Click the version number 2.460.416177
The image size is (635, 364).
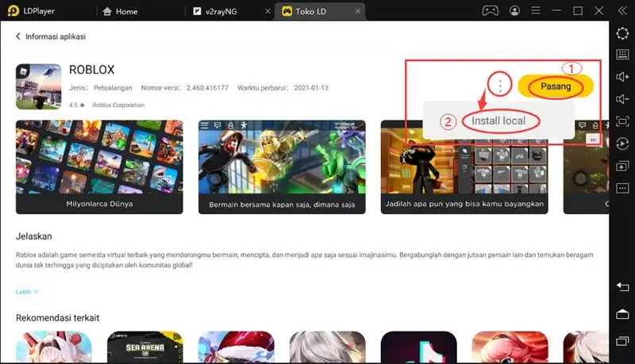[207, 88]
